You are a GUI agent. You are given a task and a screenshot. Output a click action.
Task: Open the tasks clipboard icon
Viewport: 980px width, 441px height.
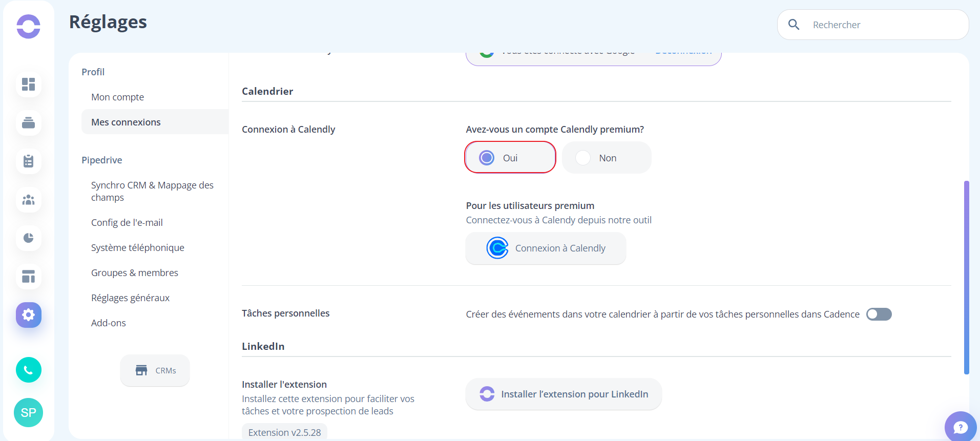29,161
